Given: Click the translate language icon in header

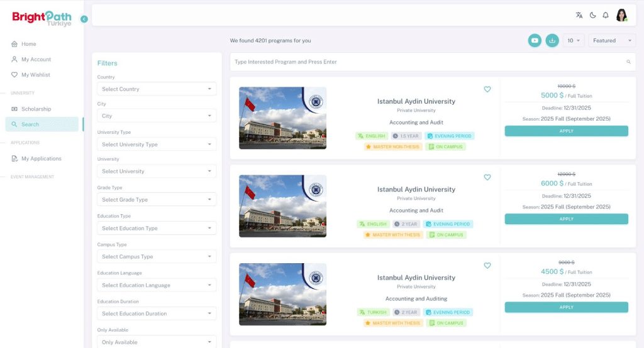Looking at the screenshot, I should pyautogui.click(x=579, y=15).
